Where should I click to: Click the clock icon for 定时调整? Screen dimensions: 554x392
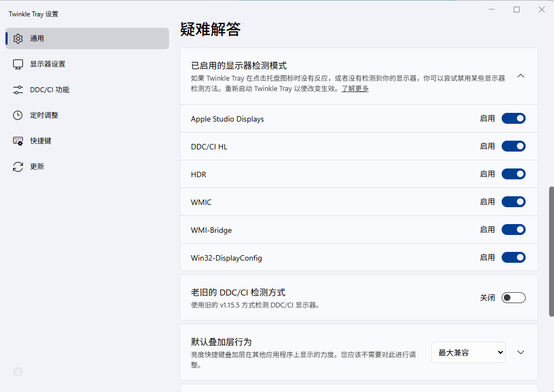[18, 115]
